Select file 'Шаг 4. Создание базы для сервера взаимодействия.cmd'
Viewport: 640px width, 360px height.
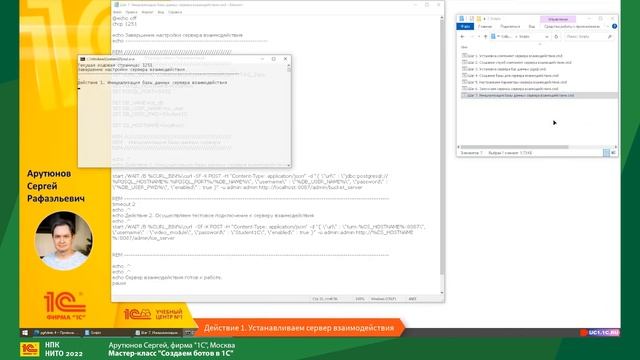click(x=510, y=76)
